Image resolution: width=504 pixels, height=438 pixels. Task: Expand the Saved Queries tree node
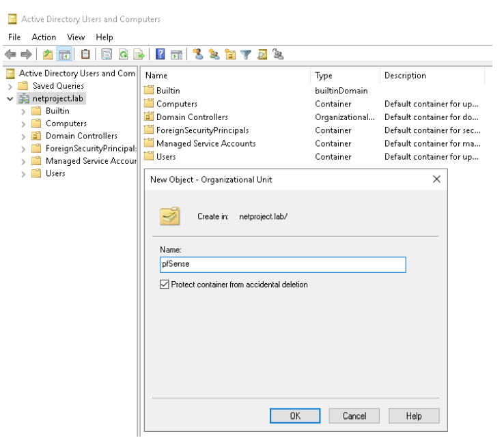(x=8, y=86)
